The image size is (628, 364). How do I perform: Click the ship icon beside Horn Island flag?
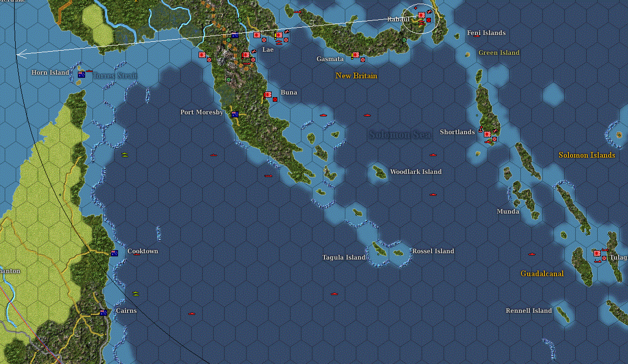click(x=89, y=71)
